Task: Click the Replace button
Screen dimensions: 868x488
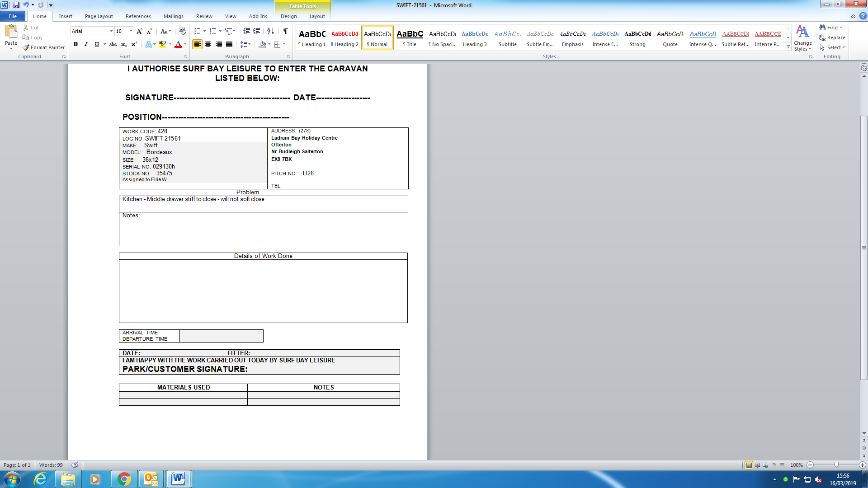Action: click(x=832, y=38)
